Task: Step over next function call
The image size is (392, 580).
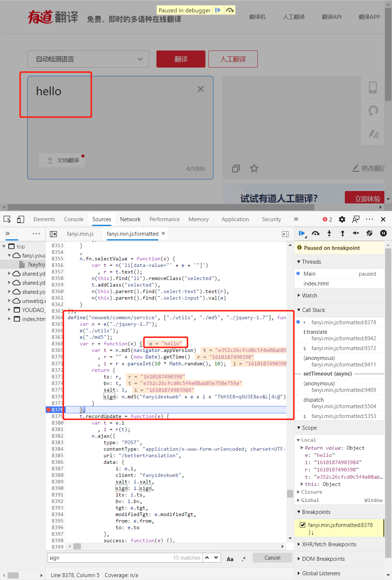Action: coord(316,234)
